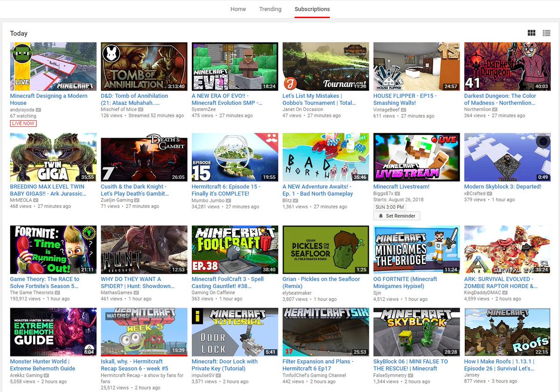
Task: Switch to grid view layout
Action: [531, 33]
